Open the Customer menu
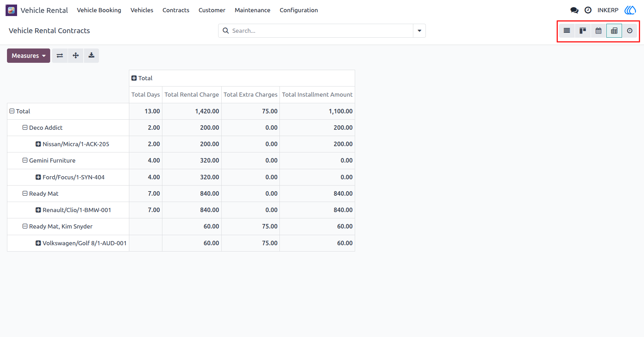The width and height of the screenshot is (644, 337). click(x=212, y=10)
